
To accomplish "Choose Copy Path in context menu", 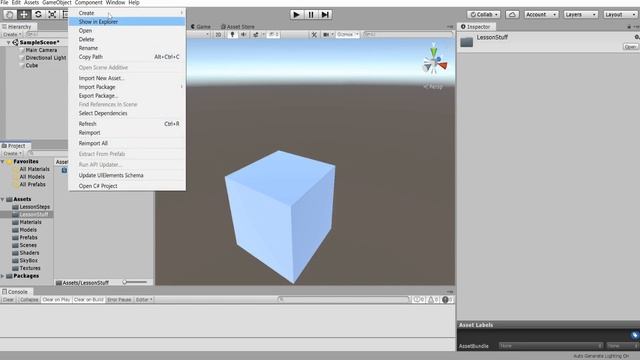I will [127, 57].
